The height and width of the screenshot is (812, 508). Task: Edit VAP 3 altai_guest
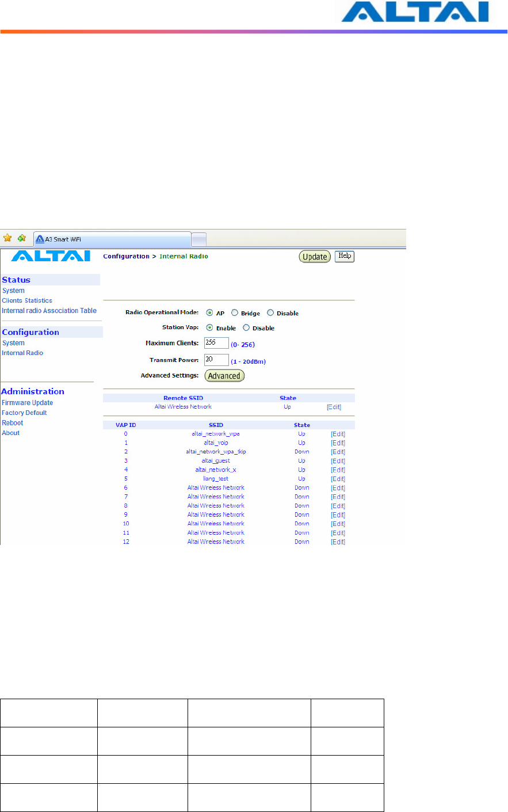338,461
